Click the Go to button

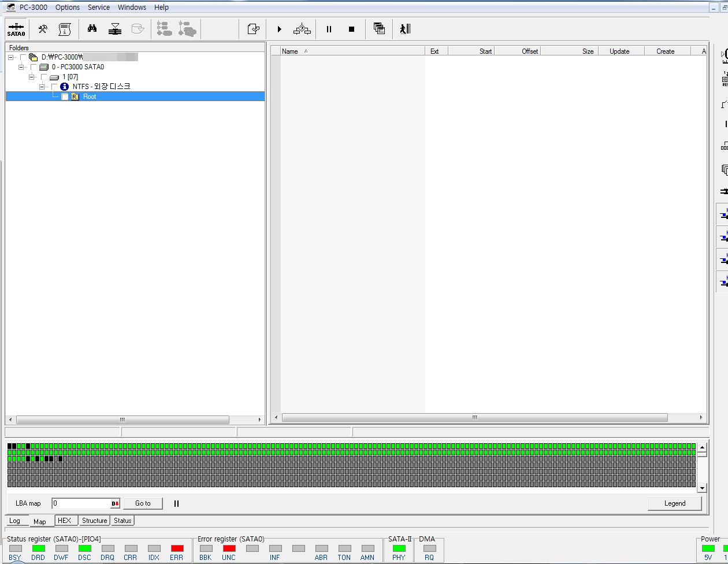[x=143, y=503]
